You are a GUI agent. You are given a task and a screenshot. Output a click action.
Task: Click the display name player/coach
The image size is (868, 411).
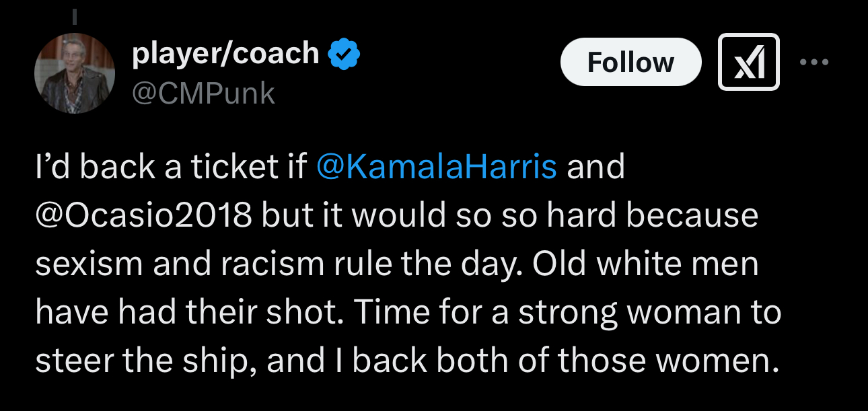click(x=225, y=53)
